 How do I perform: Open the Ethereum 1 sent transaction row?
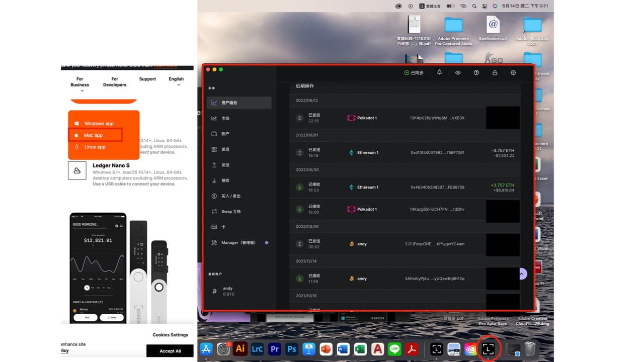point(405,152)
